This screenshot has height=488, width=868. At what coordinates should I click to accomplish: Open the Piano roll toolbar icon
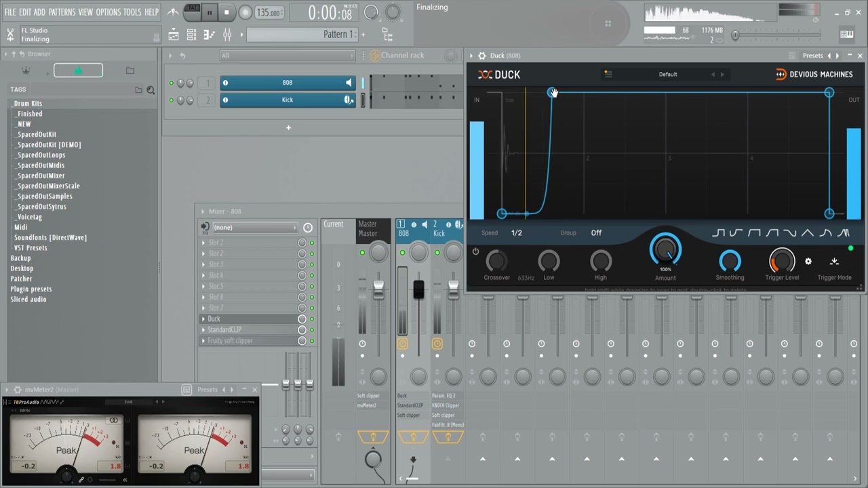click(x=209, y=35)
